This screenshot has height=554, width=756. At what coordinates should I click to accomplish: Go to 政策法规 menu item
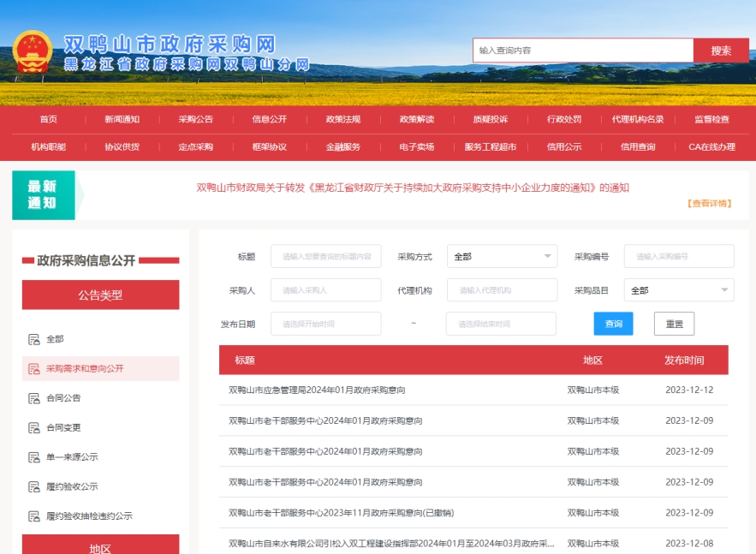pyautogui.click(x=342, y=119)
